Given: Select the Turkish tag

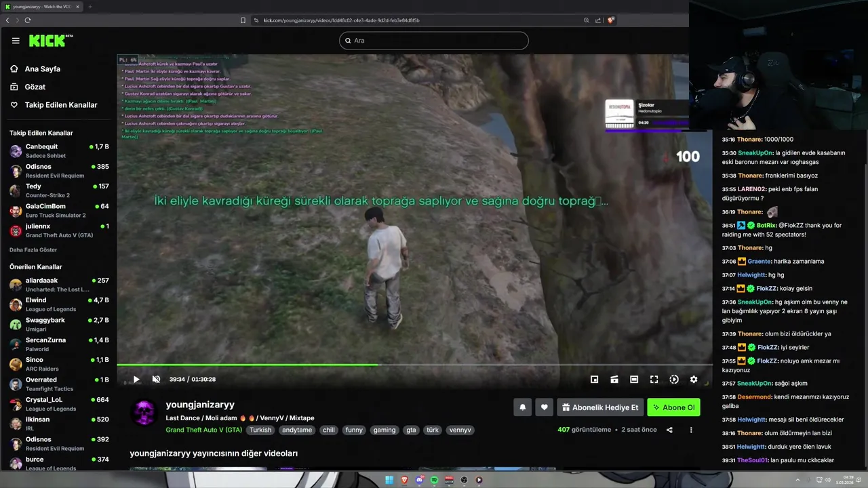Looking at the screenshot, I should [x=260, y=430].
